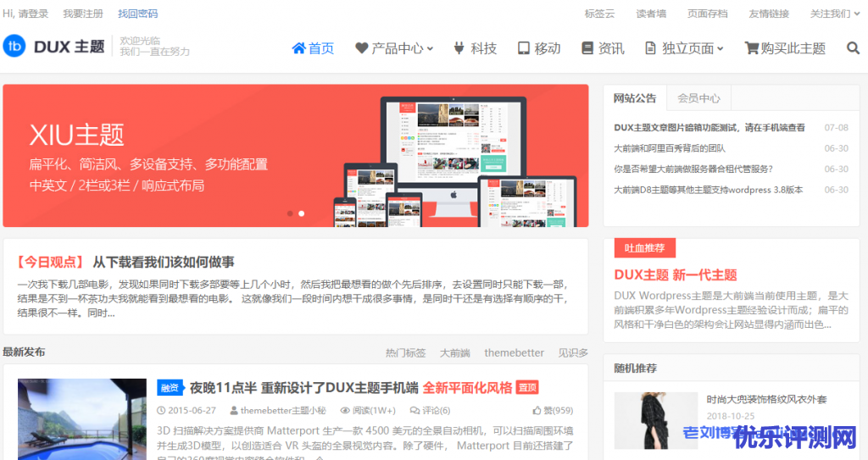Open the search magnifier icon in navigation
Image resolution: width=868 pixels, height=460 pixels.
(x=853, y=48)
